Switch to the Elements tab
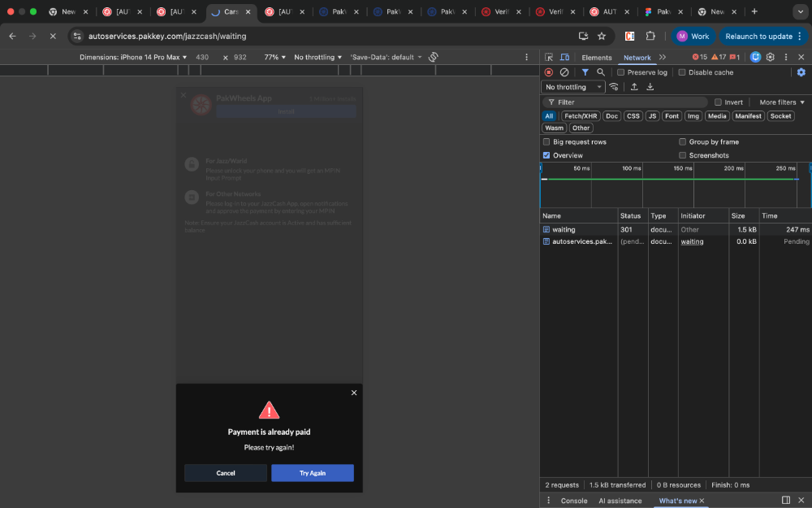The image size is (812, 508). tap(596, 58)
